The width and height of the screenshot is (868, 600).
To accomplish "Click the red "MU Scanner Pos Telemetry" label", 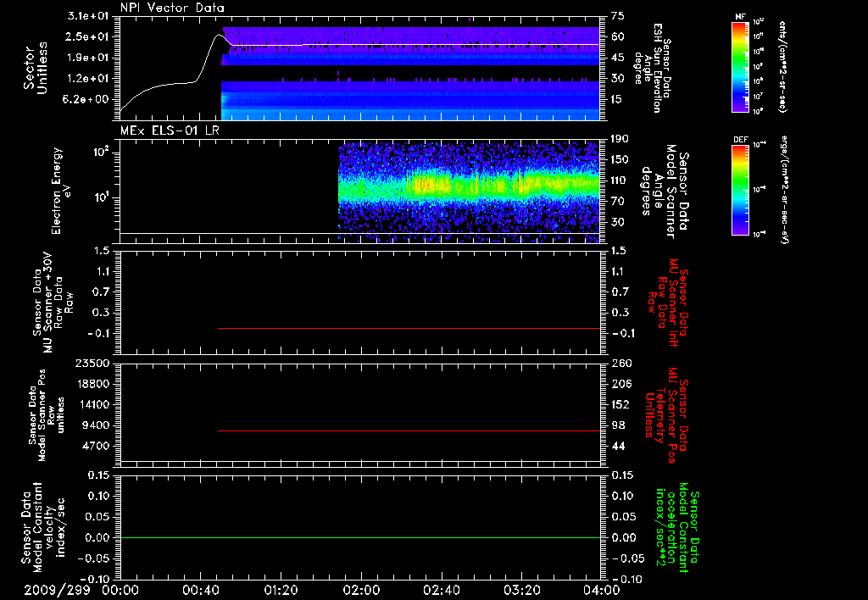I will click(666, 415).
